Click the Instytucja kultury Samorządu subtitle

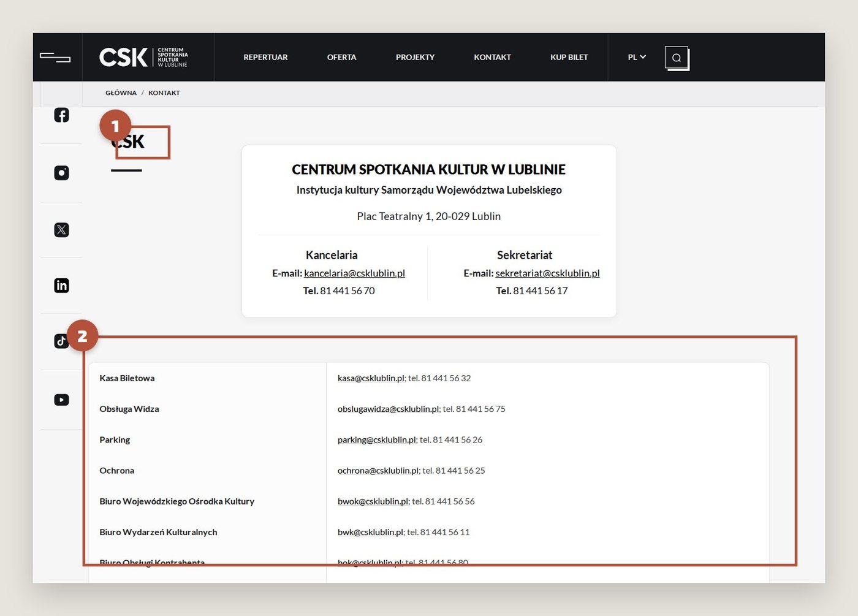point(429,190)
